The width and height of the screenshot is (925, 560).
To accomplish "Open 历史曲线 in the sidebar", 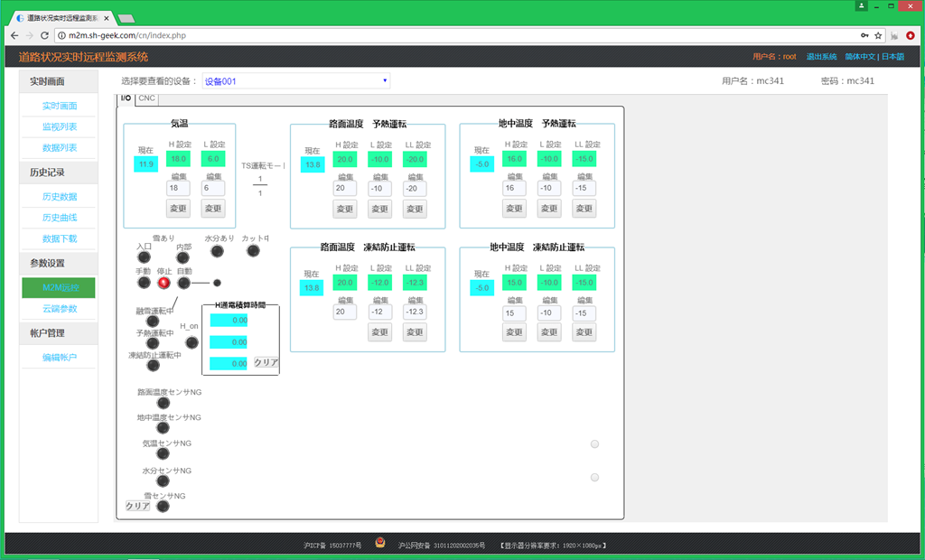I will point(60,218).
